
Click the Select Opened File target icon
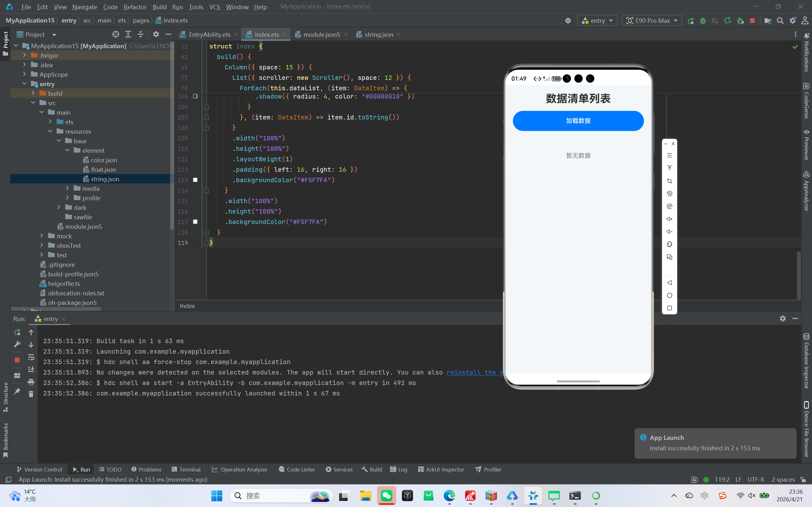click(x=115, y=35)
